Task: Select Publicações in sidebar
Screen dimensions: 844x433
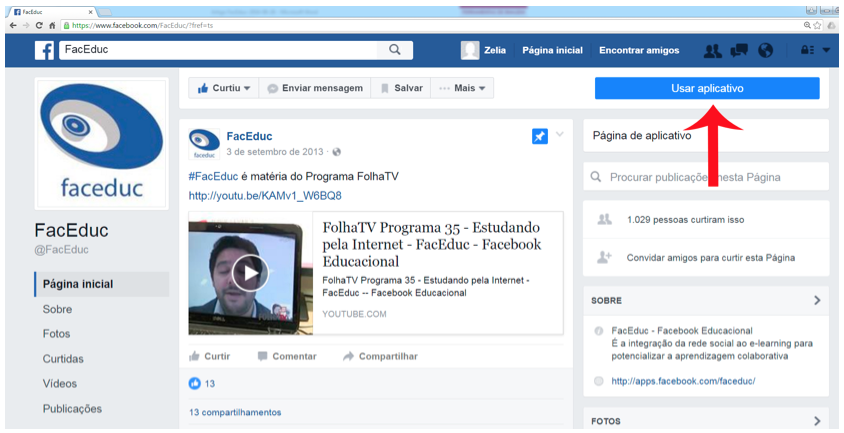Action: (72, 409)
